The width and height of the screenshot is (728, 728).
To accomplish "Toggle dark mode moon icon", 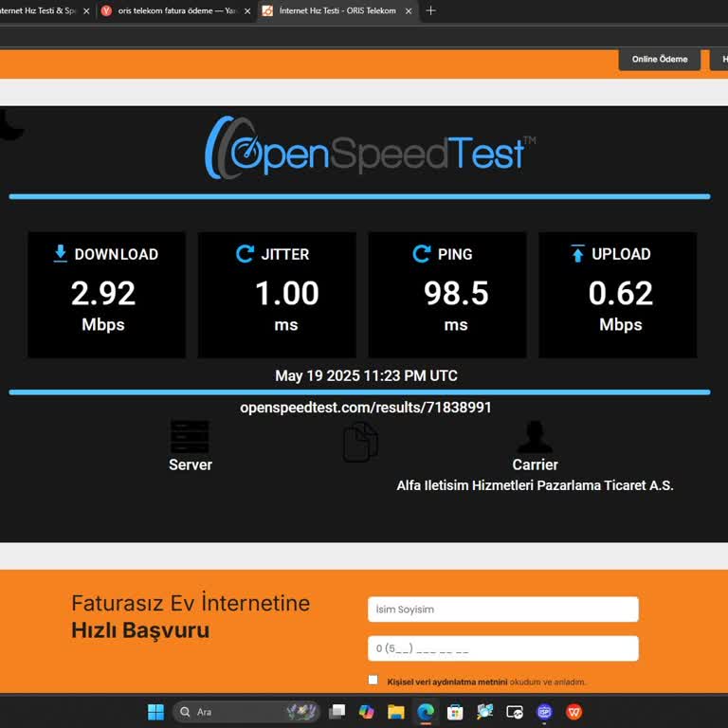I will (11, 124).
